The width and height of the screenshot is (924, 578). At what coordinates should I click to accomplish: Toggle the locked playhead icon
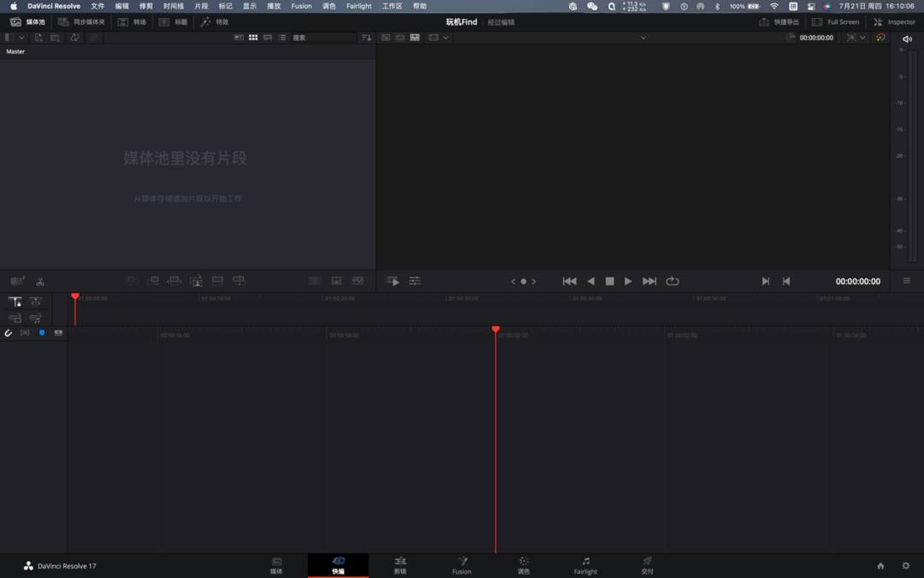[x=15, y=302]
